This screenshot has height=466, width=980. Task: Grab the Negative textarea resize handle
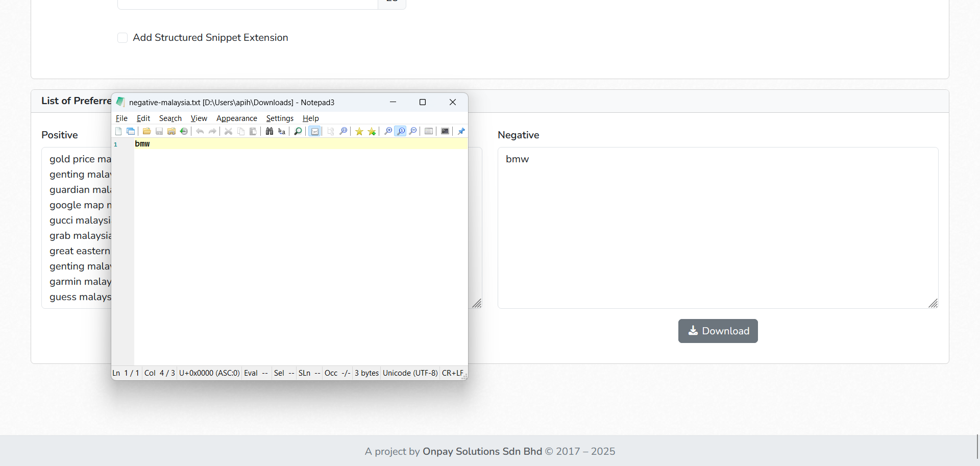click(x=933, y=303)
